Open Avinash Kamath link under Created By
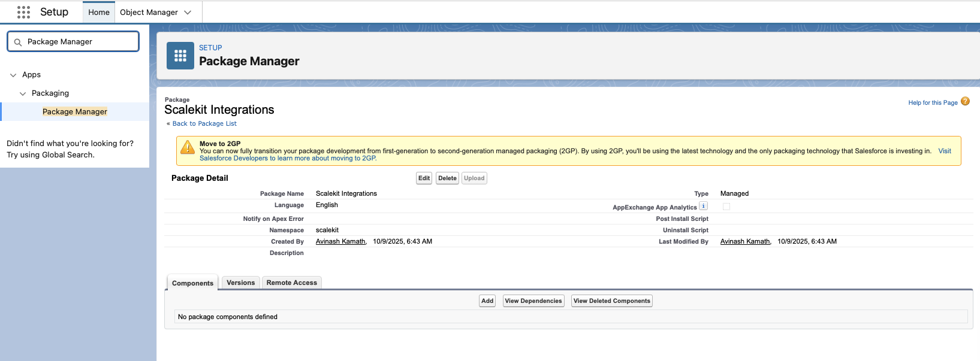The width and height of the screenshot is (980, 361). 341,241
